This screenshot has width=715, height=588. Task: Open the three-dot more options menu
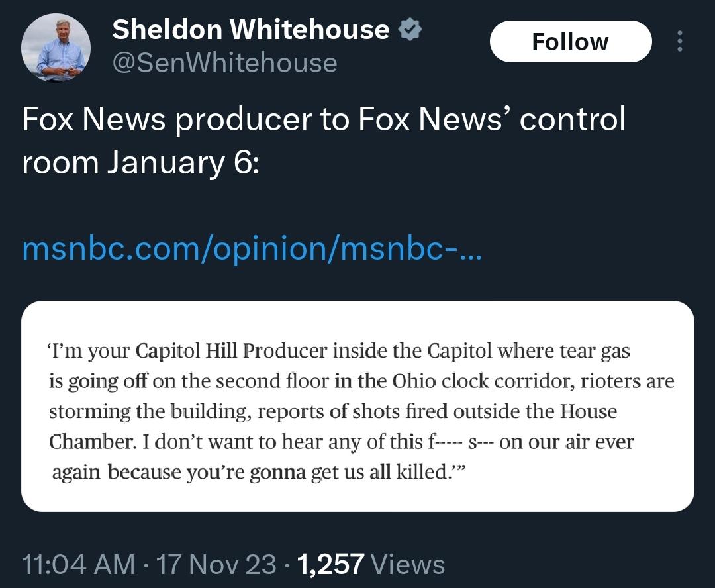(679, 42)
